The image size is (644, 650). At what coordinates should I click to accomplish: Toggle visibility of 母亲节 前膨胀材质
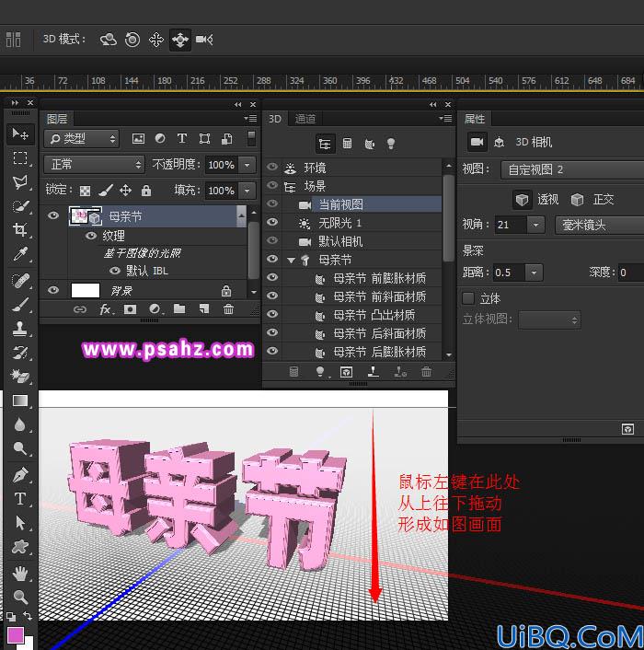point(272,277)
